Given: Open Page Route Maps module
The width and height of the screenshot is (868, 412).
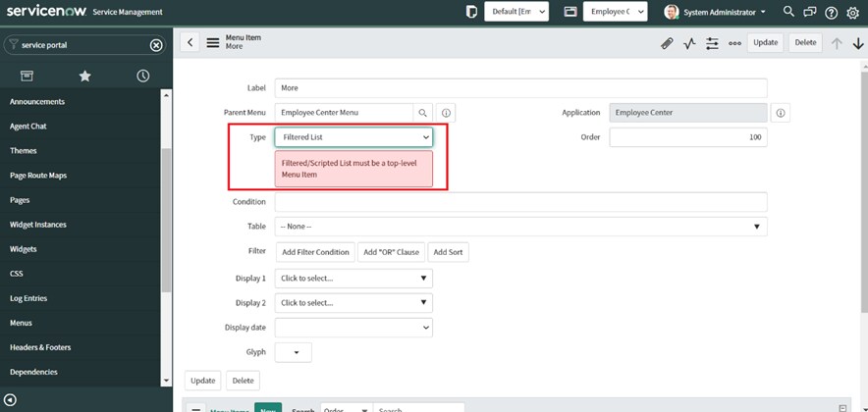Looking at the screenshot, I should click(x=38, y=176).
